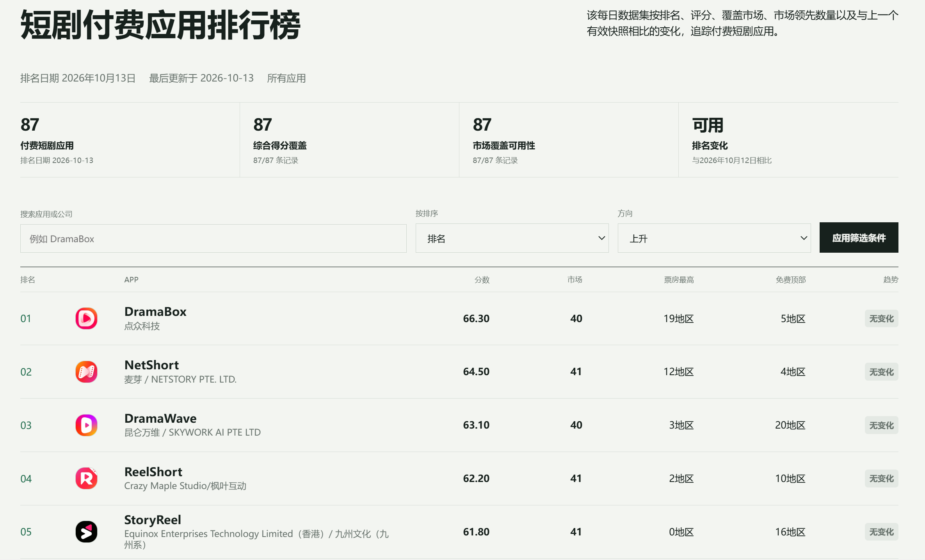
Task: Click the rank number 01
Action: click(x=26, y=319)
